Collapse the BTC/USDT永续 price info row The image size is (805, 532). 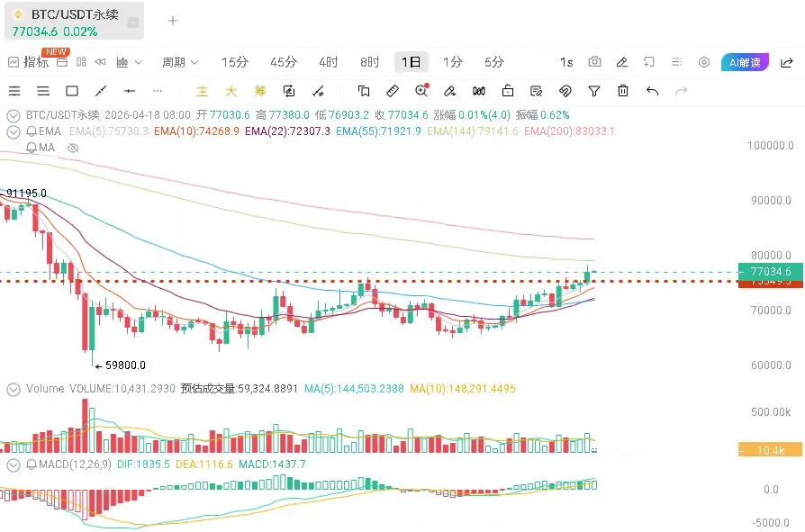pyautogui.click(x=14, y=115)
